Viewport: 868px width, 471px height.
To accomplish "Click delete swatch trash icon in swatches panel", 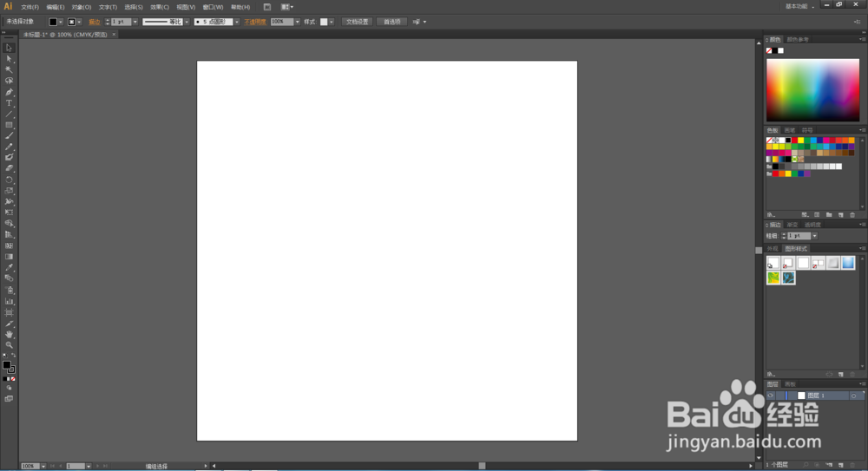I will (852, 215).
